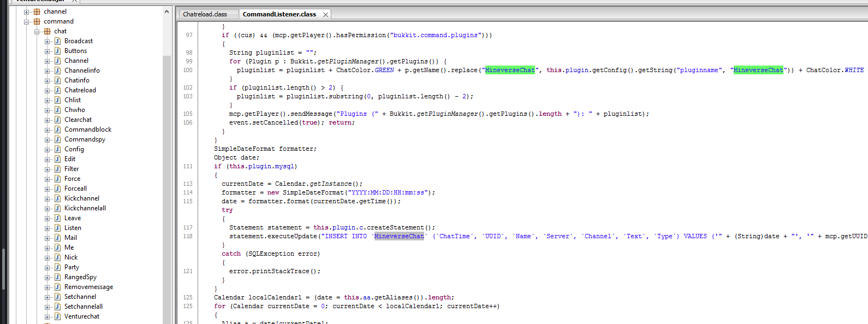Switch to the Chatreload.class tab

(x=205, y=14)
